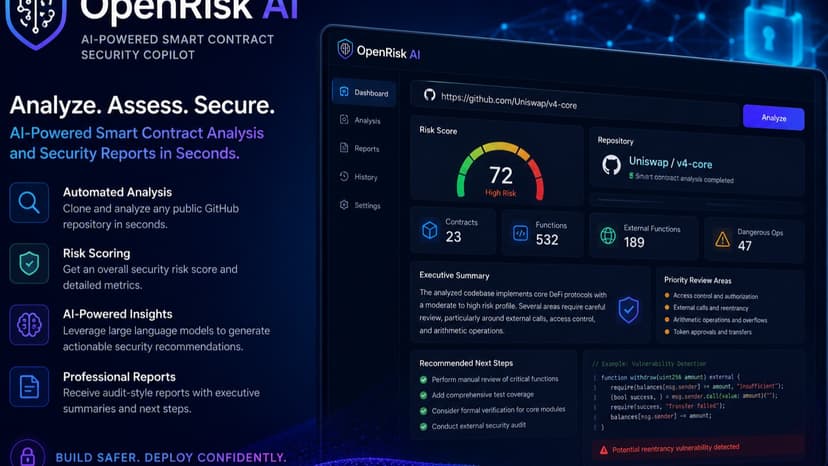Click the History clock icon in sidebar
Viewport: 828px width, 466px height.
344,176
